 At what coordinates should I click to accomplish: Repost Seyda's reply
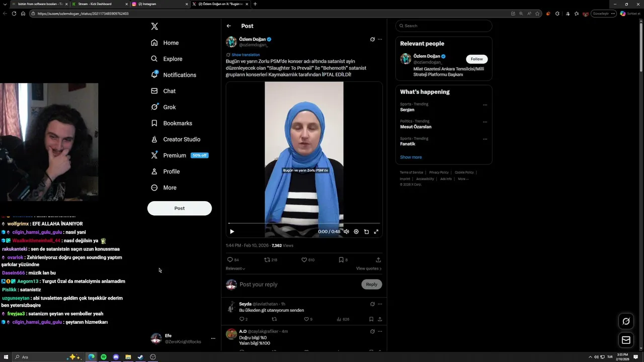[274, 319]
